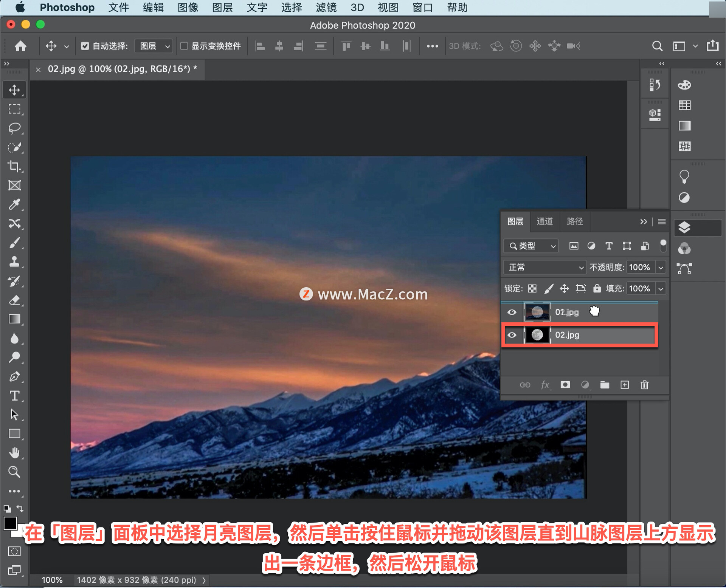
Task: Open the 填充 slider arrow
Action: point(661,289)
